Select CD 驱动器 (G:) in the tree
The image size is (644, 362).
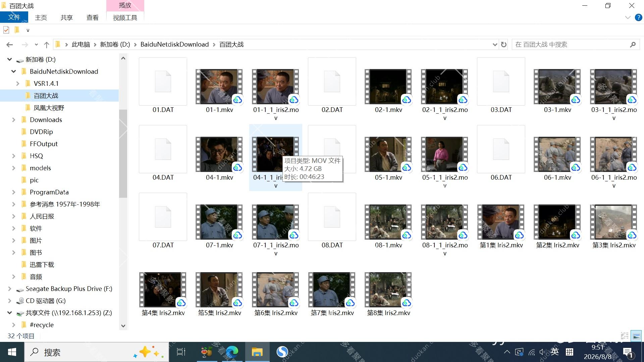46,301
